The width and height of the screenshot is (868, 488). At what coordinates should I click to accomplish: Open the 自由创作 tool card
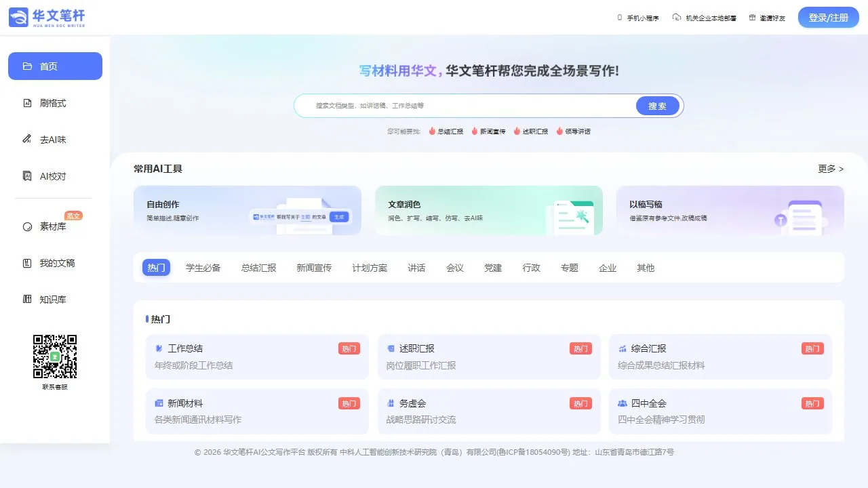pyautogui.click(x=248, y=210)
